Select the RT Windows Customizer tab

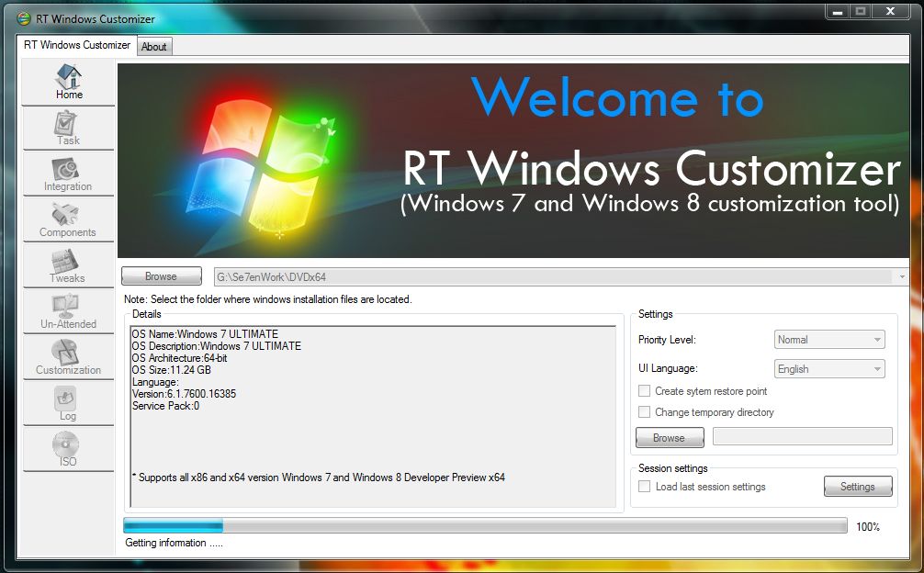(76, 45)
